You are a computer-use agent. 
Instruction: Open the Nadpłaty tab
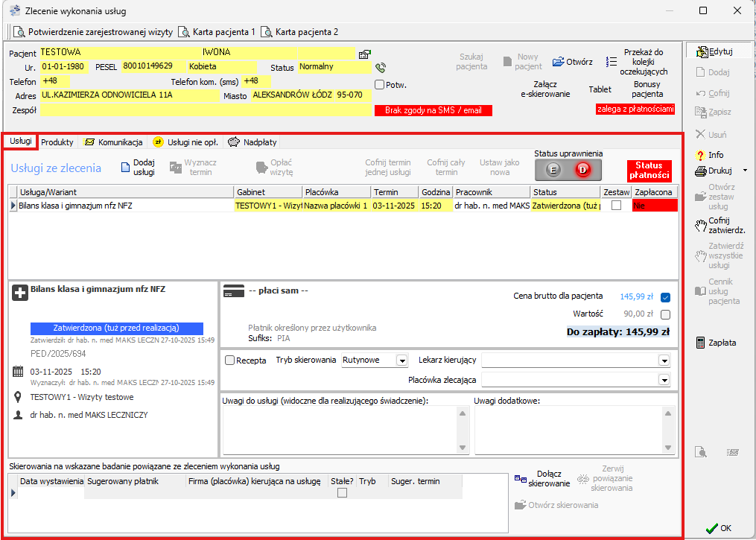[252, 142]
